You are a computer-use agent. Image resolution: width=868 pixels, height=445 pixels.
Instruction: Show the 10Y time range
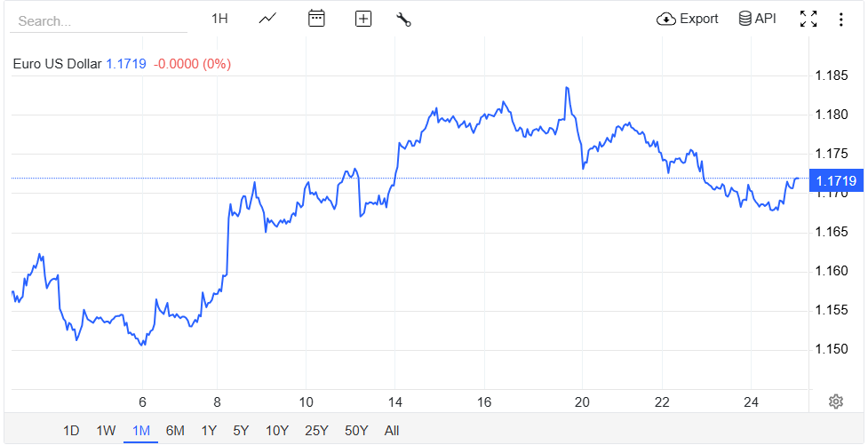point(277,431)
